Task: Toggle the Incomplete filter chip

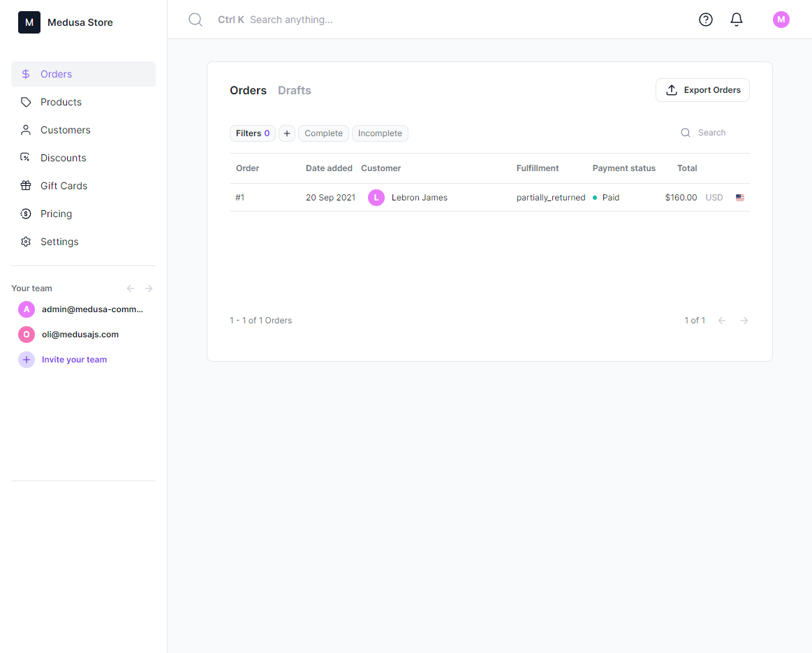Action: pos(380,133)
